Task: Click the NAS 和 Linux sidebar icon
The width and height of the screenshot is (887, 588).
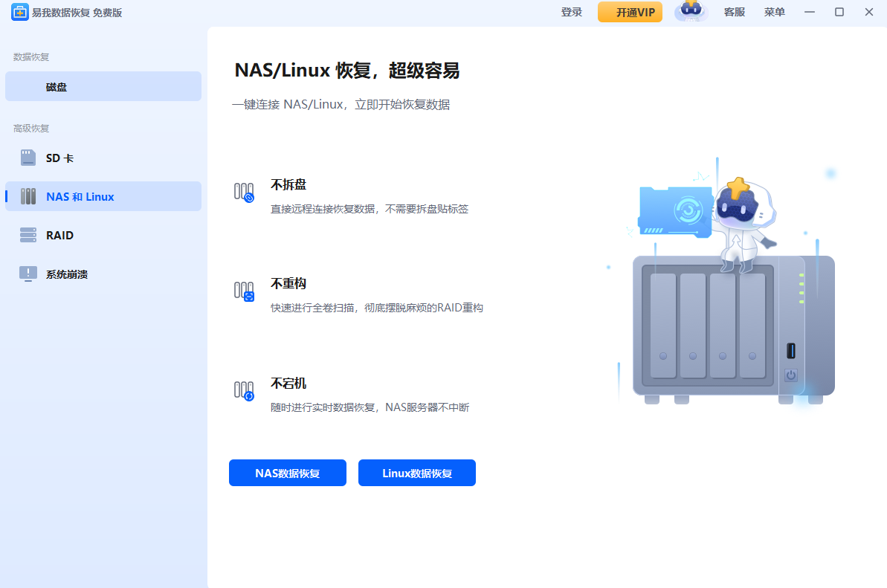Action: (28, 196)
